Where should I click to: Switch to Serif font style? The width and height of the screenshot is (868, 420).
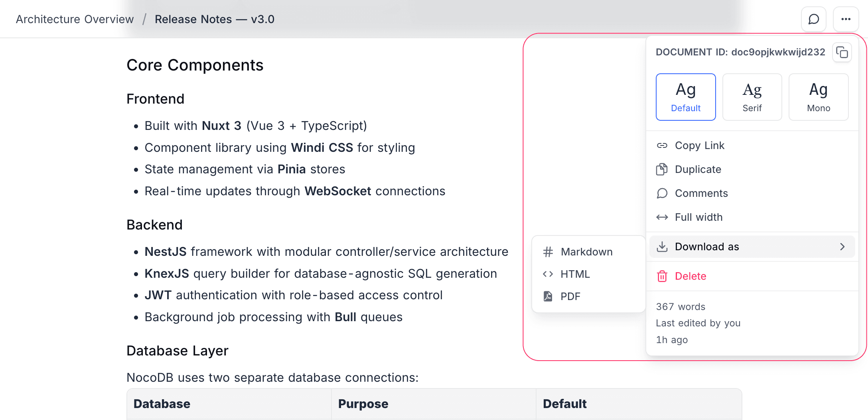point(752,97)
